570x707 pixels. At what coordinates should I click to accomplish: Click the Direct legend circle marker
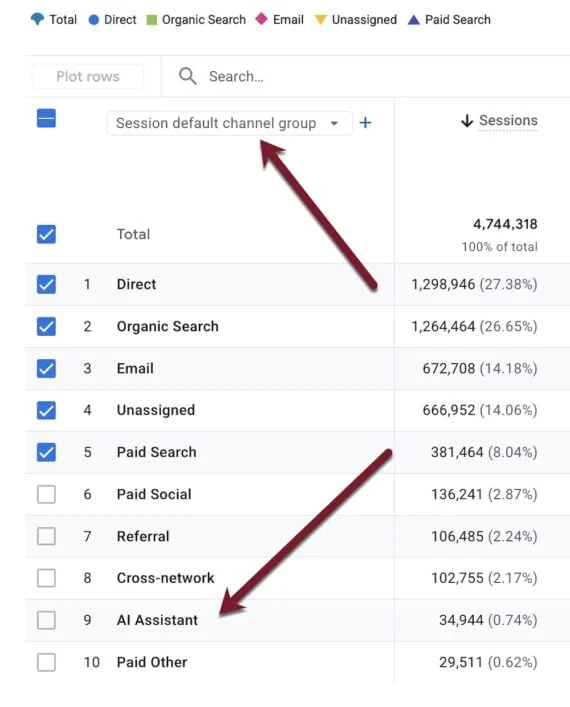94,20
